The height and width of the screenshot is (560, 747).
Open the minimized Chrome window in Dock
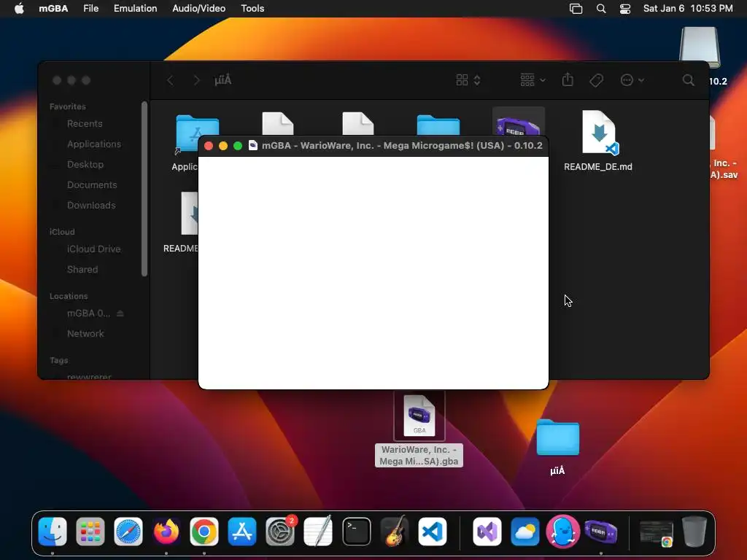[x=656, y=532]
